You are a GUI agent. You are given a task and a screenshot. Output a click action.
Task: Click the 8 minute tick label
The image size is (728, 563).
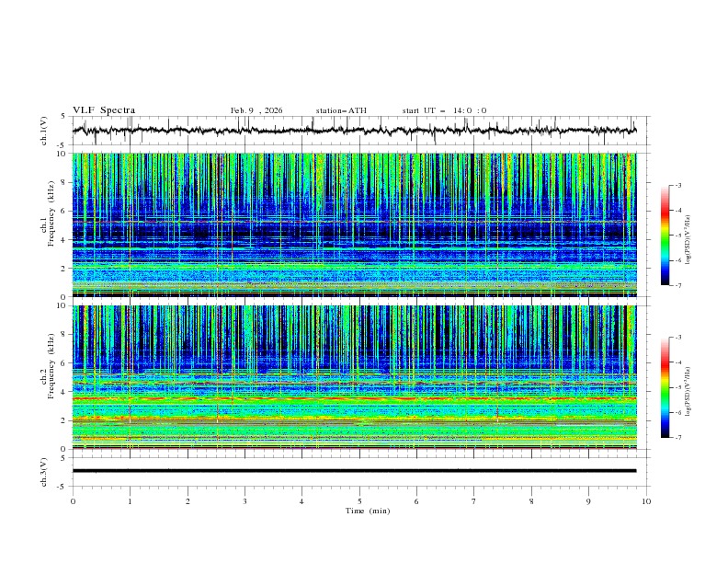[531, 501]
